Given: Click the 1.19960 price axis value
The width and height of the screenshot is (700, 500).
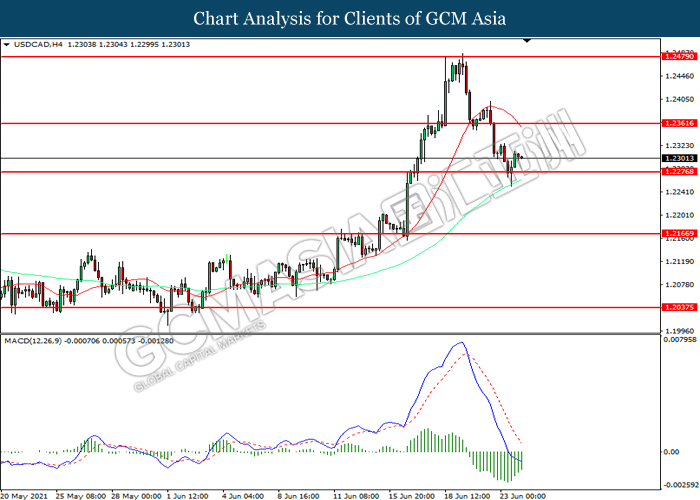Looking at the screenshot, I should [x=679, y=331].
